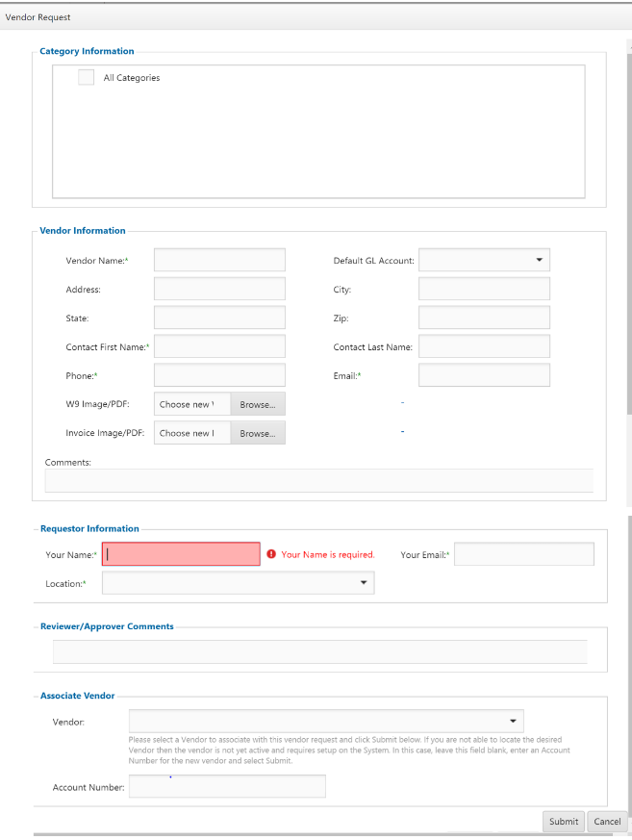This screenshot has height=840, width=632.
Task: Focus the Address input field
Action: (x=219, y=289)
